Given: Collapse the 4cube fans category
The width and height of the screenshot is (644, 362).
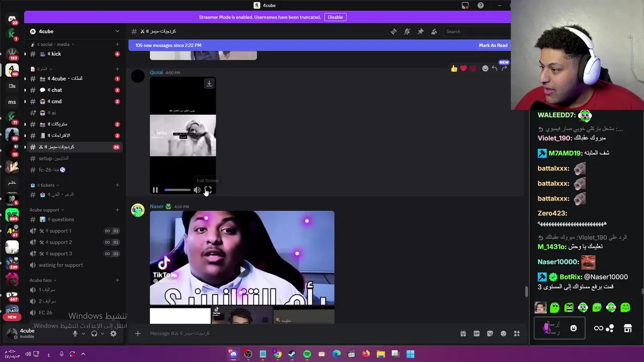Looking at the screenshot, I should click(43, 280).
